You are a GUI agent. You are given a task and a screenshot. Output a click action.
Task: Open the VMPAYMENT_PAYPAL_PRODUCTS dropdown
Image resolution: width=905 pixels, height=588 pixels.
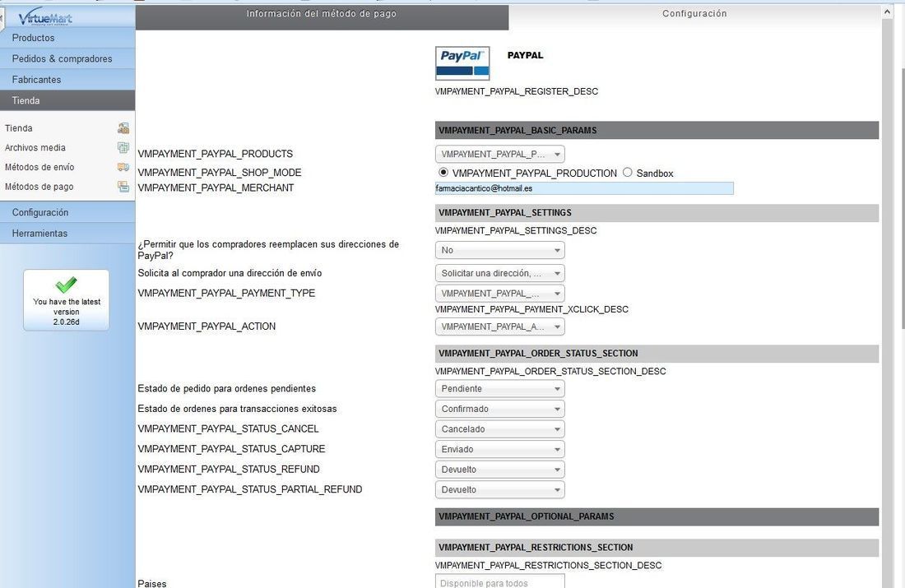(x=500, y=154)
